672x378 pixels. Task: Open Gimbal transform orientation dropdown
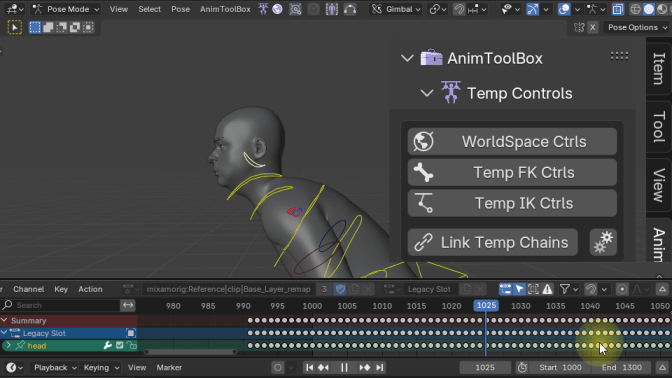[x=396, y=9]
